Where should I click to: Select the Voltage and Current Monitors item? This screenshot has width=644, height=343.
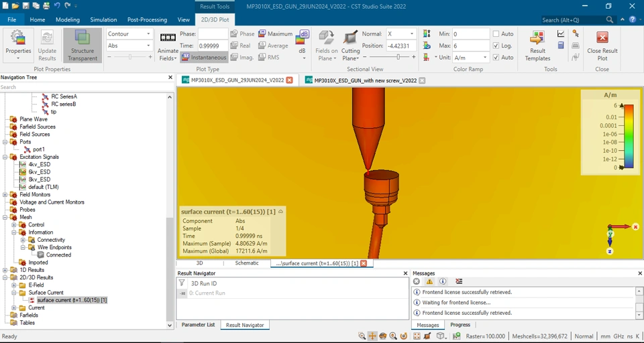pyautogui.click(x=52, y=202)
